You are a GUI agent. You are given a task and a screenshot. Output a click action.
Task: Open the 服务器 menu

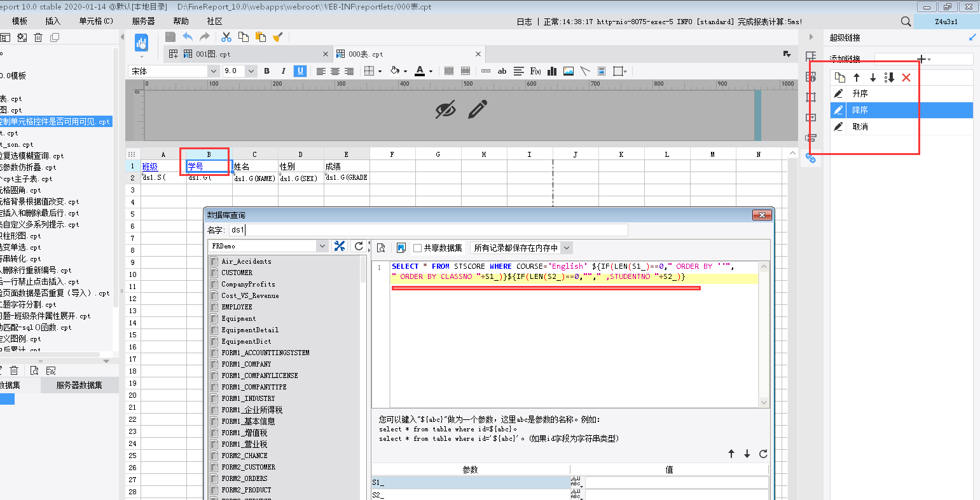143,21
